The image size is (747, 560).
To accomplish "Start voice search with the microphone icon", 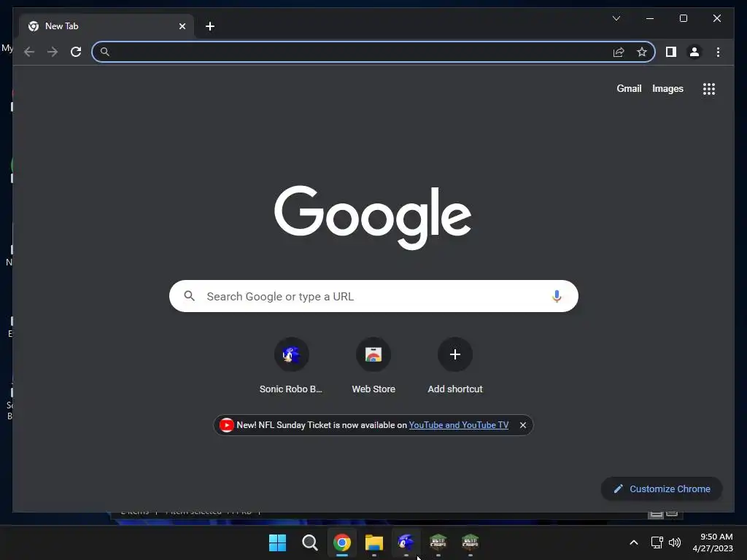I will 557,296.
